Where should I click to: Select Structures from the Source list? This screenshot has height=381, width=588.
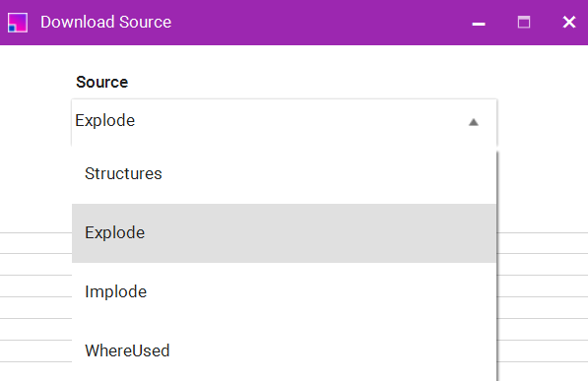pos(284,174)
